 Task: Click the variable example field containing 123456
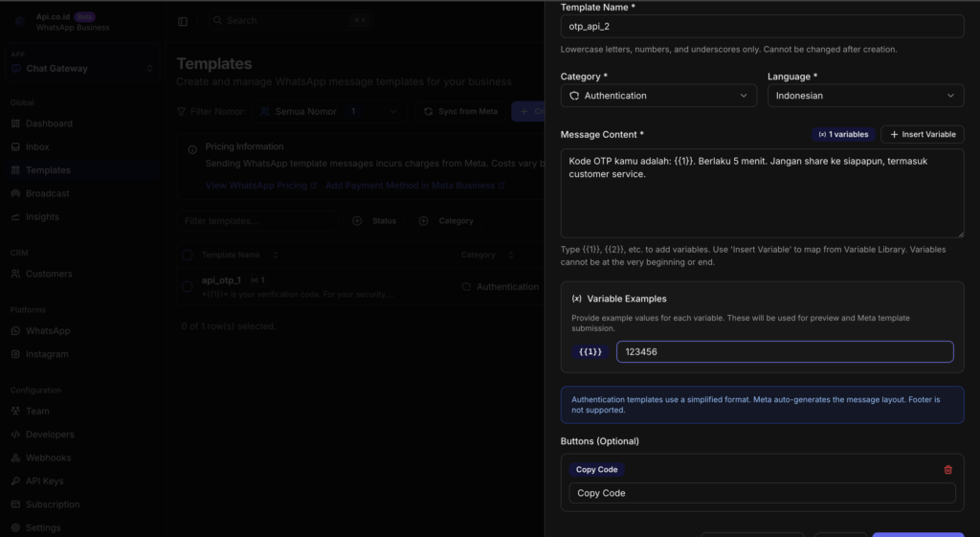click(x=785, y=352)
